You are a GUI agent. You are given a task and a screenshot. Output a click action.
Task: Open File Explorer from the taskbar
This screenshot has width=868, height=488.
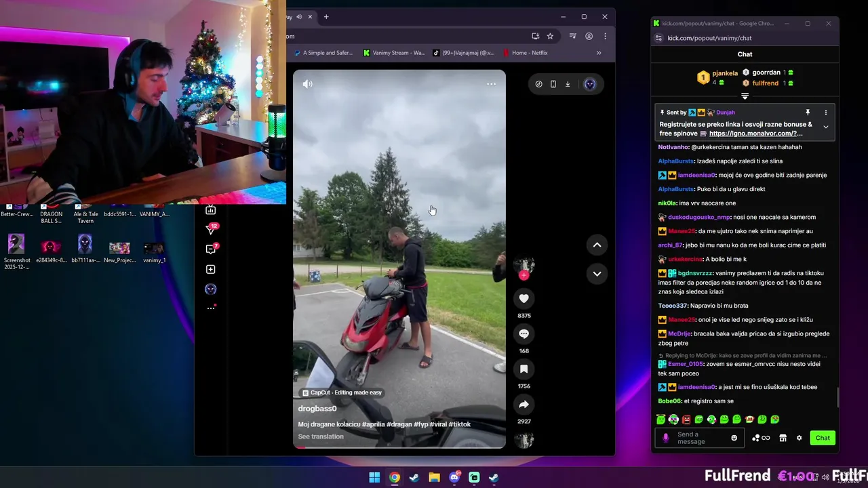tap(434, 477)
